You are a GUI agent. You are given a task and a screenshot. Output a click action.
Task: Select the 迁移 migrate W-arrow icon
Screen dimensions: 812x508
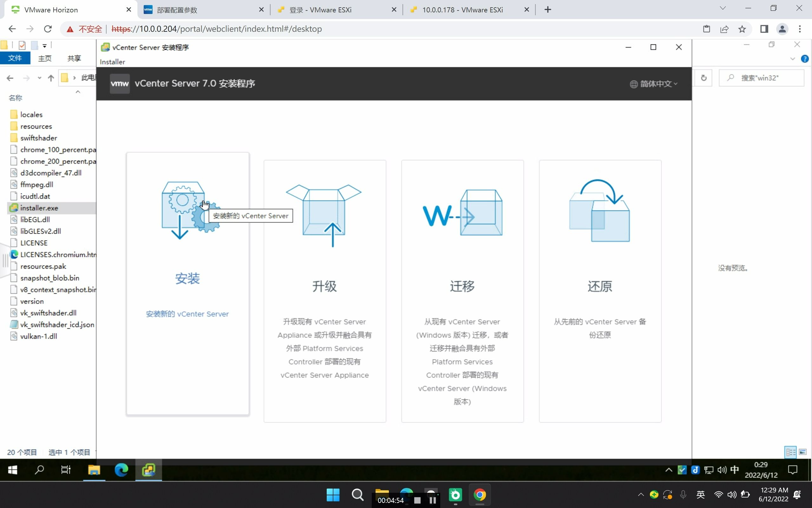click(462, 213)
